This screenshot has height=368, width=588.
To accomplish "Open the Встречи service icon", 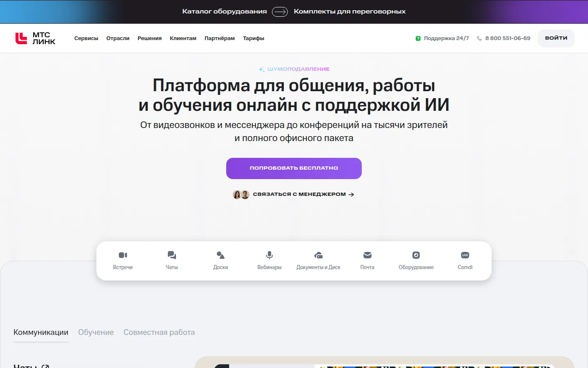I will [123, 255].
